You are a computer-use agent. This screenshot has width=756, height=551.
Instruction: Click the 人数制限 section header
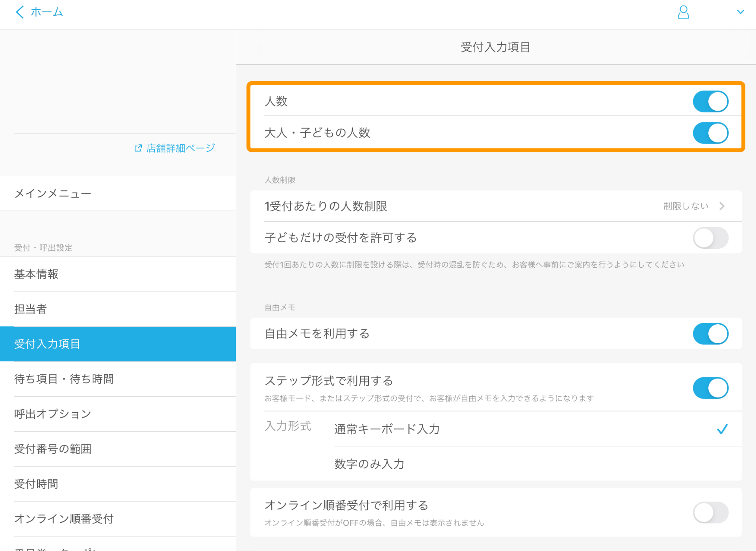point(280,180)
